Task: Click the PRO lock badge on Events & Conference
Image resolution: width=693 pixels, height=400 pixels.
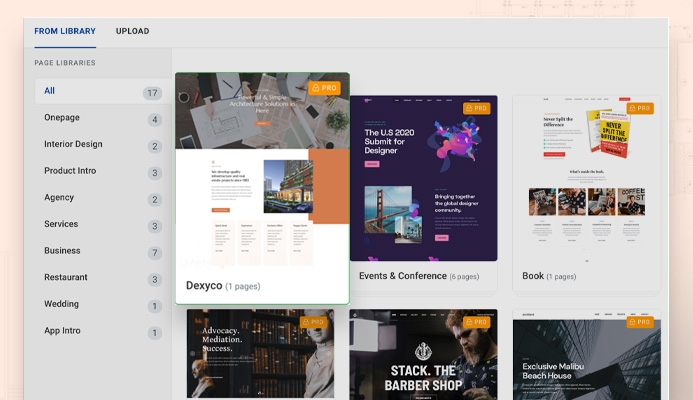Action: pyautogui.click(x=476, y=108)
